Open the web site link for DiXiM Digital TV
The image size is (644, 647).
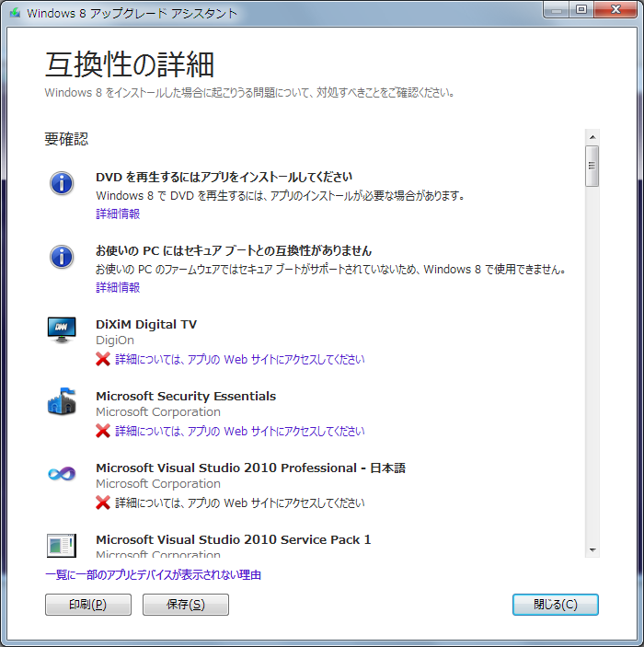(240, 360)
